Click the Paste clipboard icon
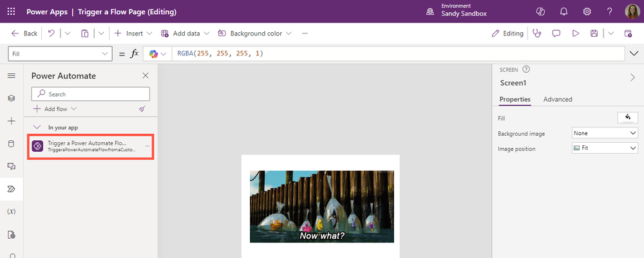 [x=85, y=33]
